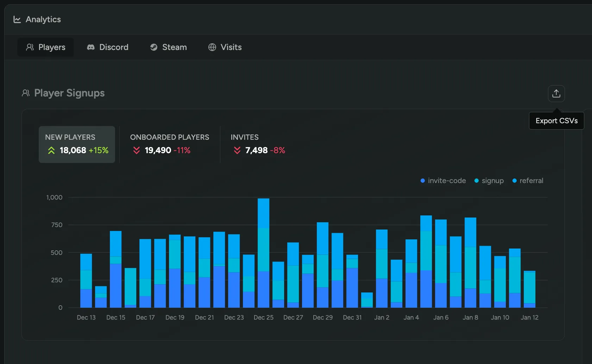Open the Visits tab

[225, 47]
